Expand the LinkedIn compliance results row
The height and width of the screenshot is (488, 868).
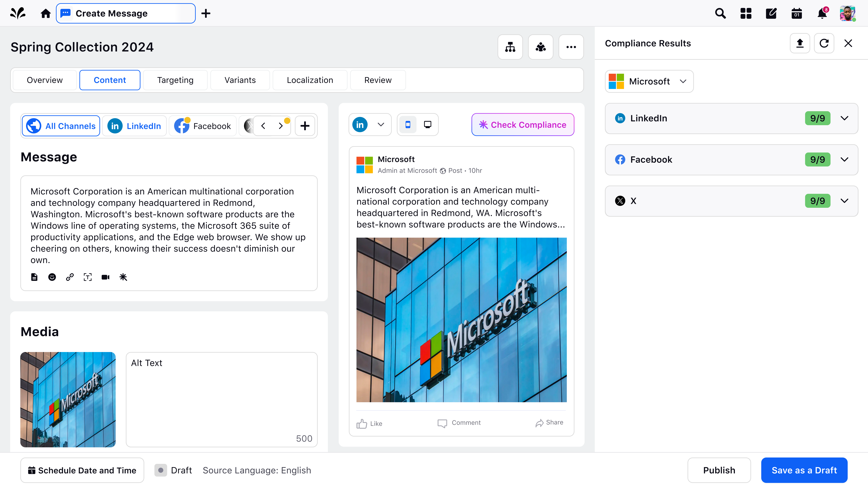pyautogui.click(x=844, y=118)
